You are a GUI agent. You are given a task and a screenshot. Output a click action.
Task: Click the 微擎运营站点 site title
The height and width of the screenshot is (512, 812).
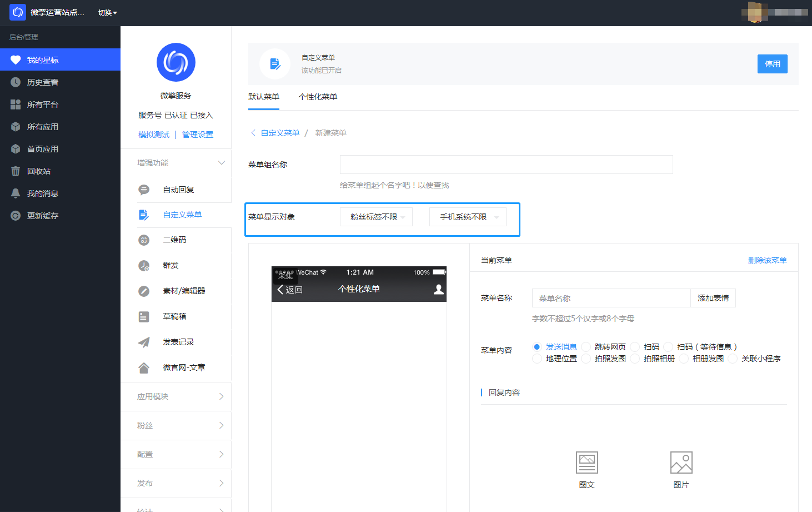pyautogui.click(x=57, y=12)
